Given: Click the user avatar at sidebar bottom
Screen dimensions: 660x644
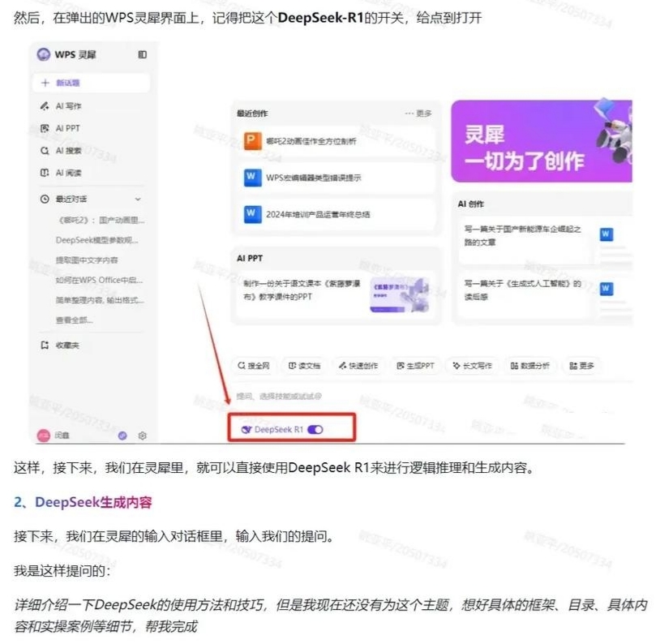Looking at the screenshot, I should pyautogui.click(x=44, y=436).
